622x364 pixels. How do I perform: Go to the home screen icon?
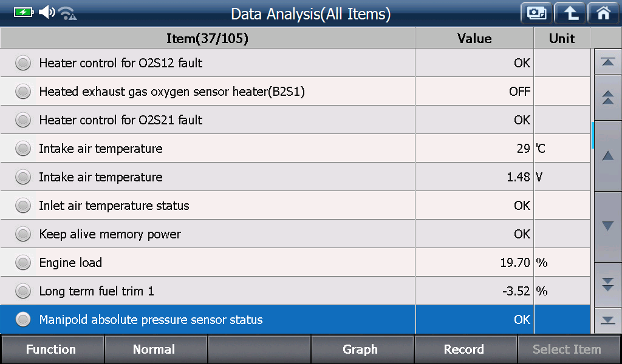click(603, 13)
